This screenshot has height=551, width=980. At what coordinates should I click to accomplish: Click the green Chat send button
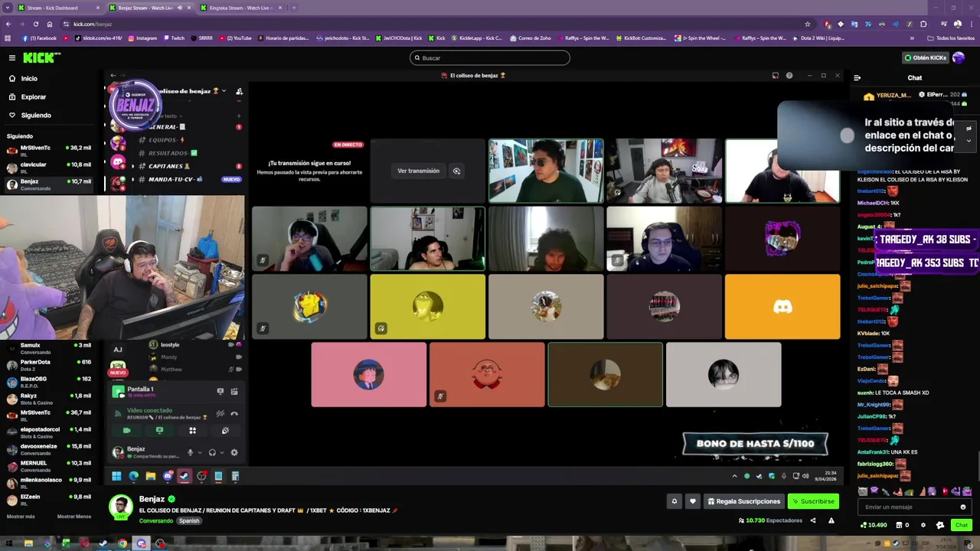tap(962, 525)
